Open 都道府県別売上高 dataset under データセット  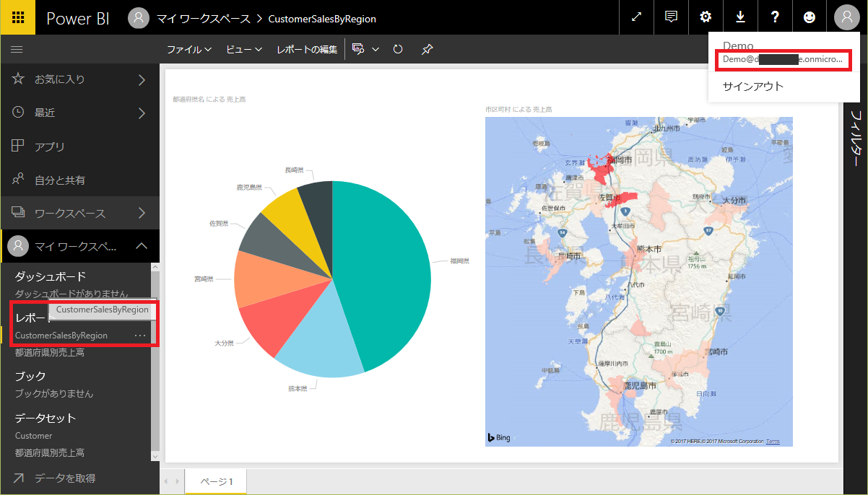[50, 453]
